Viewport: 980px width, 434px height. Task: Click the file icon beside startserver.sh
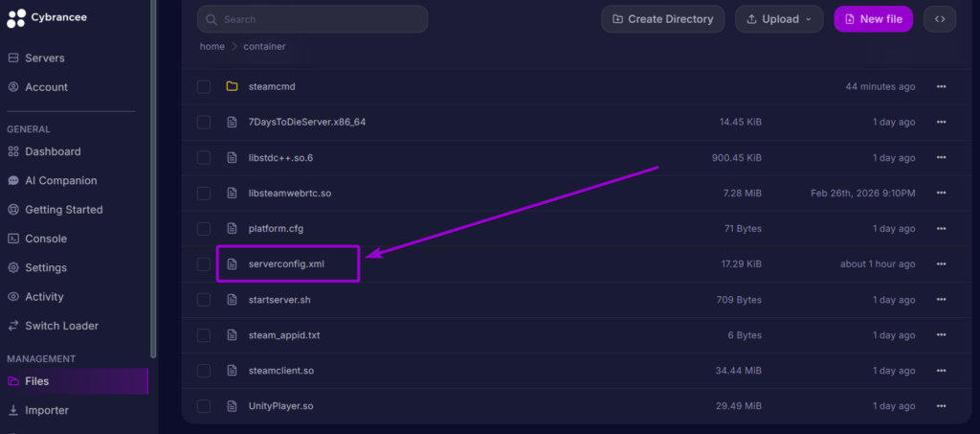pos(232,300)
